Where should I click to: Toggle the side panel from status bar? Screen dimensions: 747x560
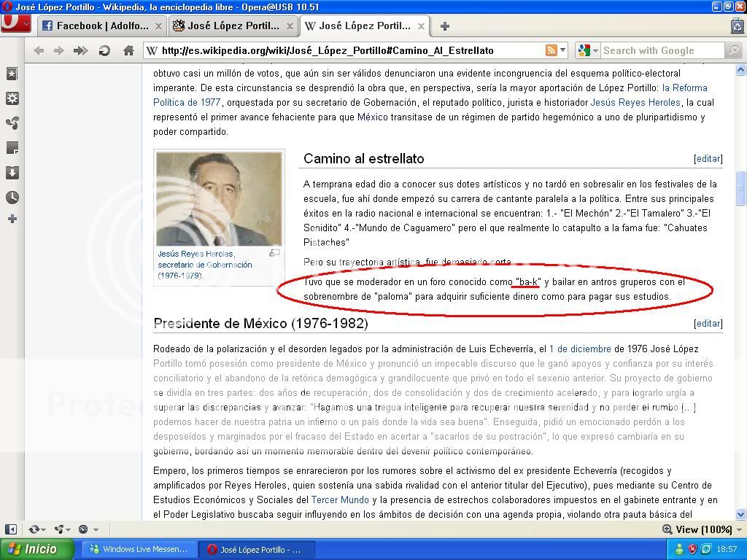pyautogui.click(x=11, y=529)
